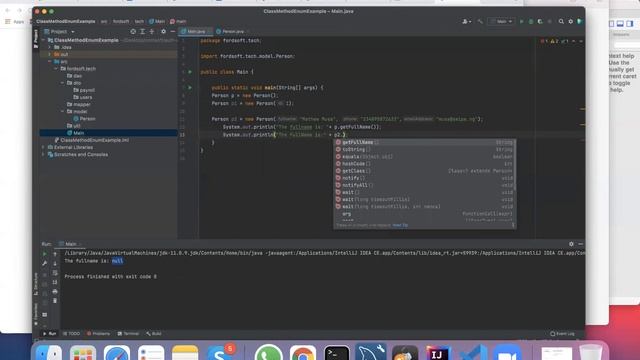
Task: Collapse the fordsoft.tech package
Action: tap(56, 69)
